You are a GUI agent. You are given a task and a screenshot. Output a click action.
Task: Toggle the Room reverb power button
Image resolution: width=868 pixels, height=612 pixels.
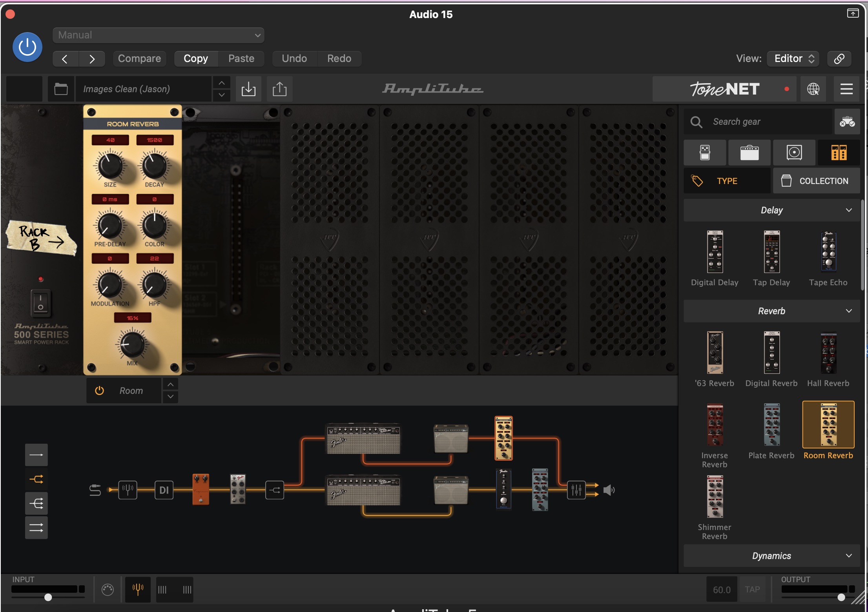[x=99, y=391]
